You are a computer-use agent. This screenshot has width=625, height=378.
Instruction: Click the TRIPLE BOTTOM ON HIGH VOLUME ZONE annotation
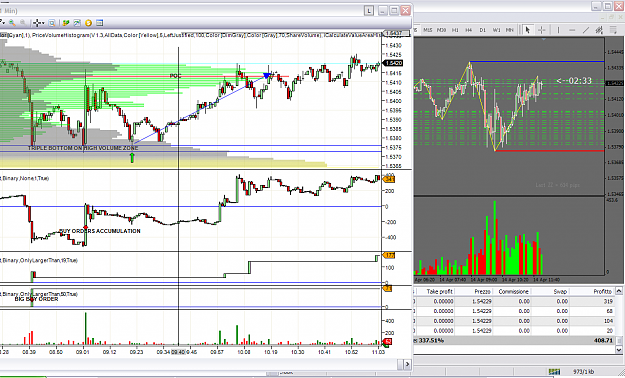pyautogui.click(x=83, y=148)
